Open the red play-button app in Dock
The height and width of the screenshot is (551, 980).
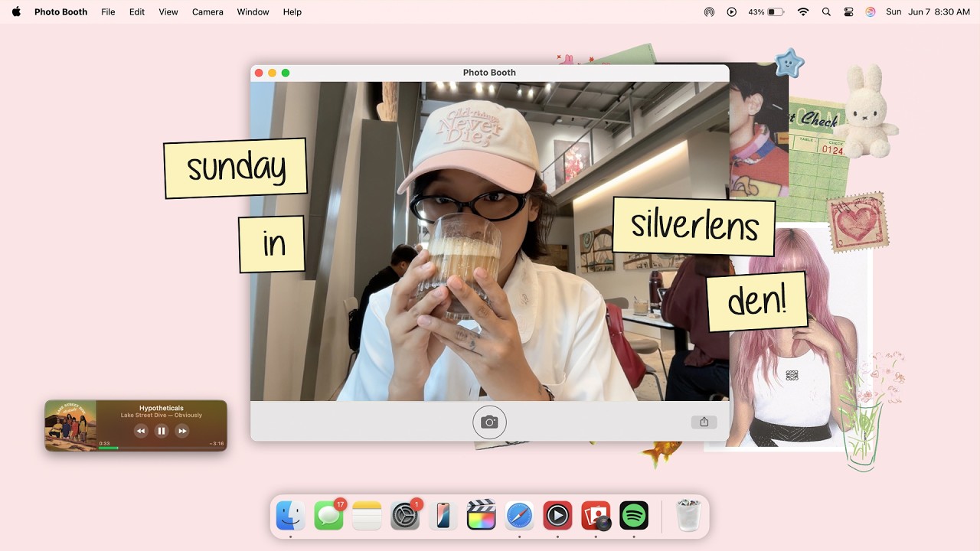tap(557, 516)
